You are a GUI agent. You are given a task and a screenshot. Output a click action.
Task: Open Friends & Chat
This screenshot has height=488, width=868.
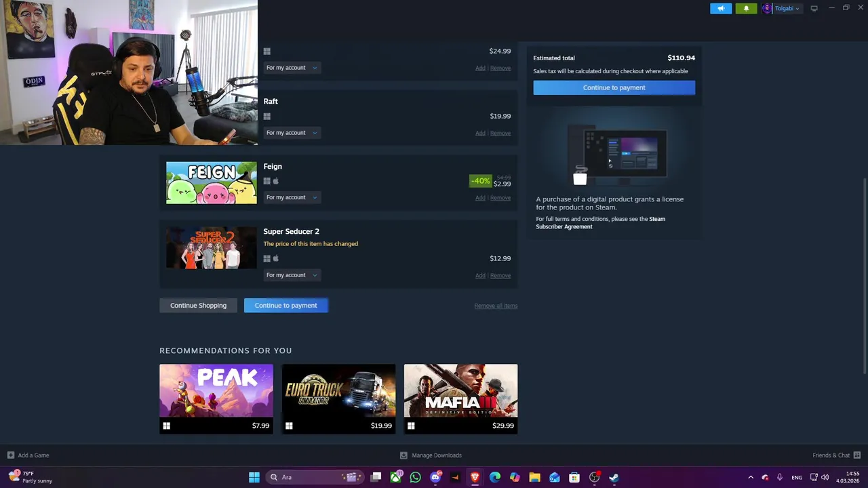(836, 455)
